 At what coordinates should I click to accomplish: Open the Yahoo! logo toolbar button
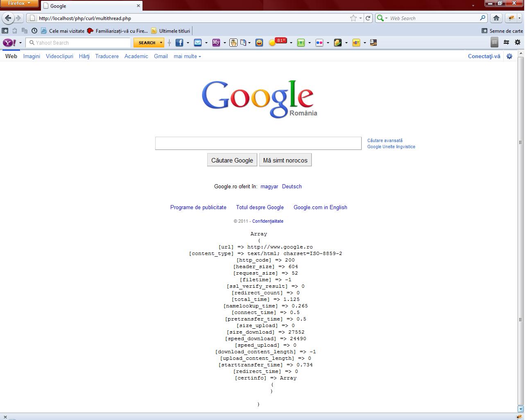click(x=9, y=43)
